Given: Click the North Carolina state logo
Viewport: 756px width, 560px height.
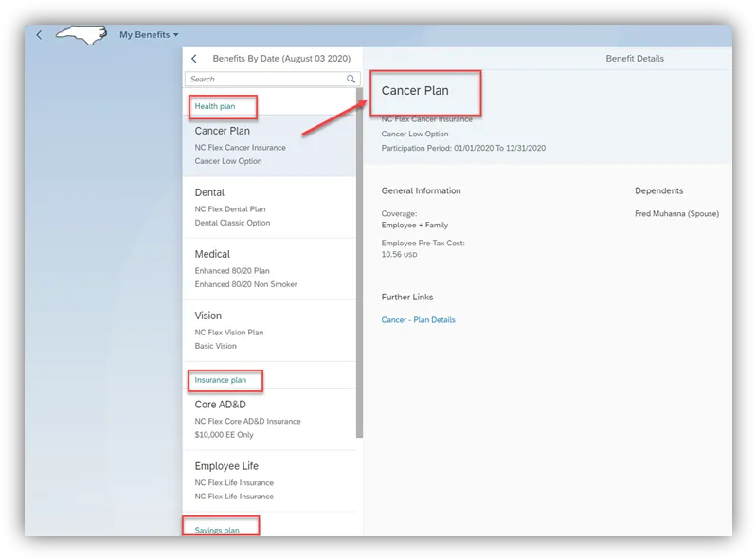Looking at the screenshot, I should pyautogui.click(x=81, y=35).
